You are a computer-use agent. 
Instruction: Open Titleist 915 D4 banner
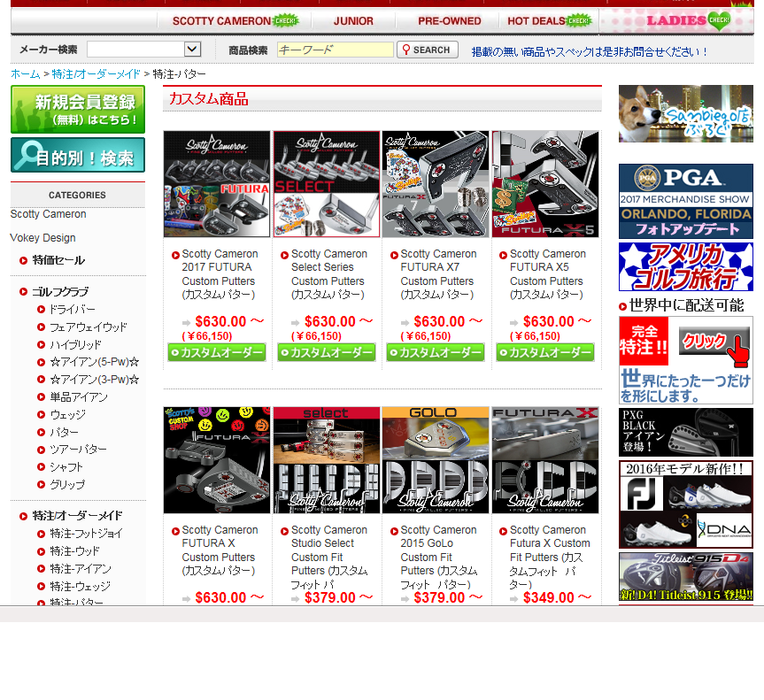685,577
